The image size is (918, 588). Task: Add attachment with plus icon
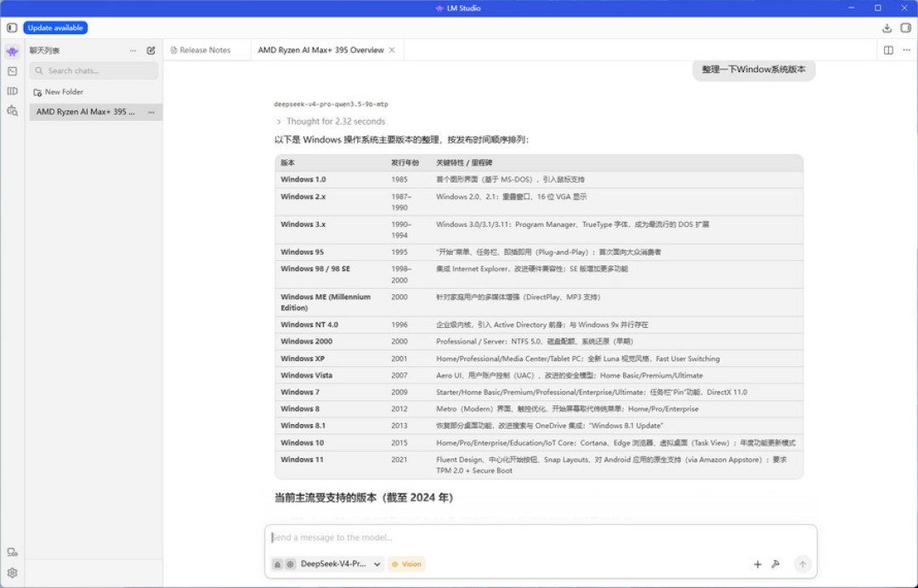[x=757, y=564]
